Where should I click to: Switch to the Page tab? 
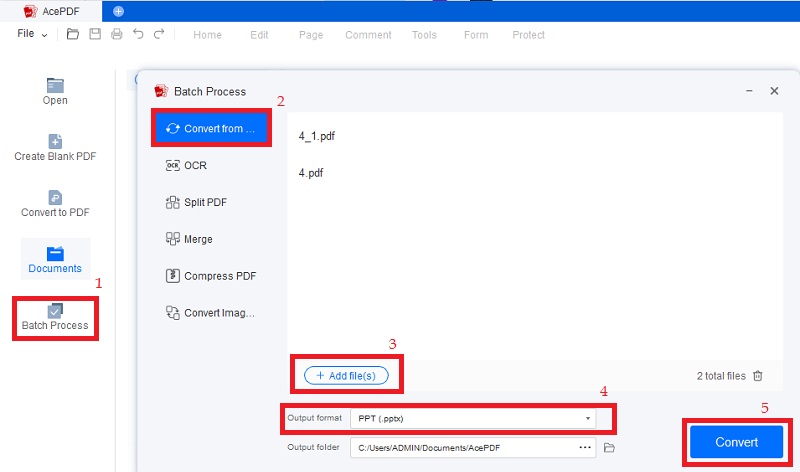click(x=311, y=35)
